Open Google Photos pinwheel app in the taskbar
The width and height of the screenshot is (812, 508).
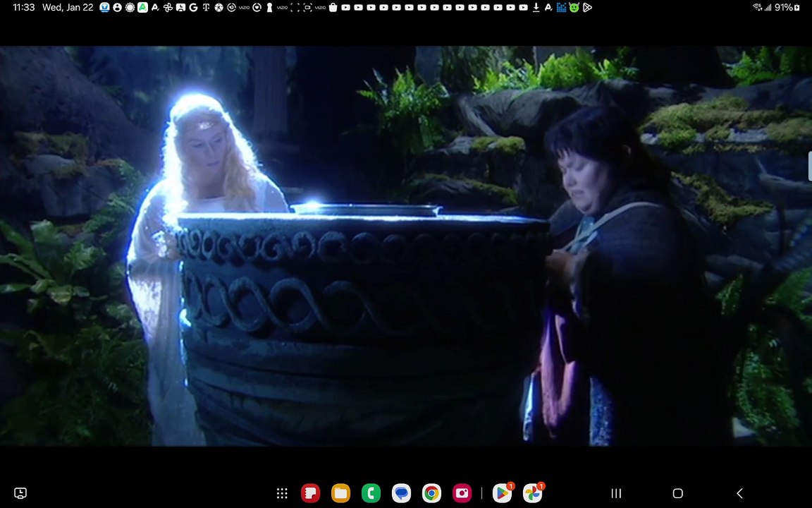point(533,492)
